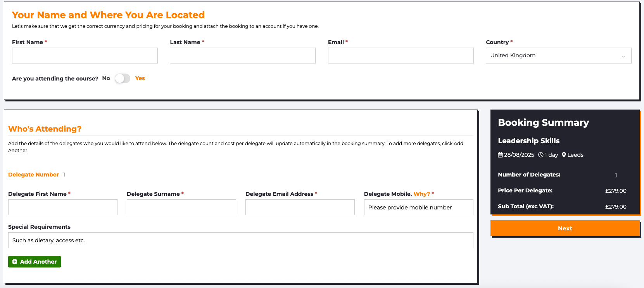
Task: Select the Email input box
Action: [401, 55]
